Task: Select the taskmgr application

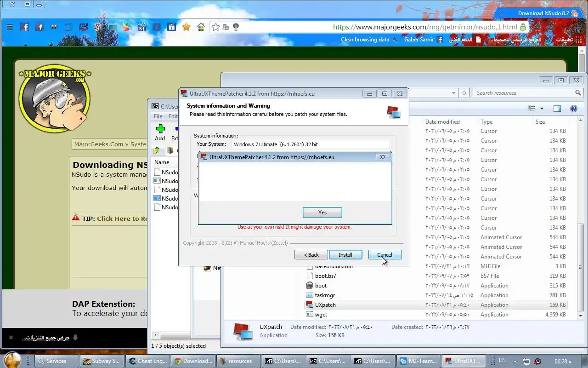Action: tap(325, 295)
